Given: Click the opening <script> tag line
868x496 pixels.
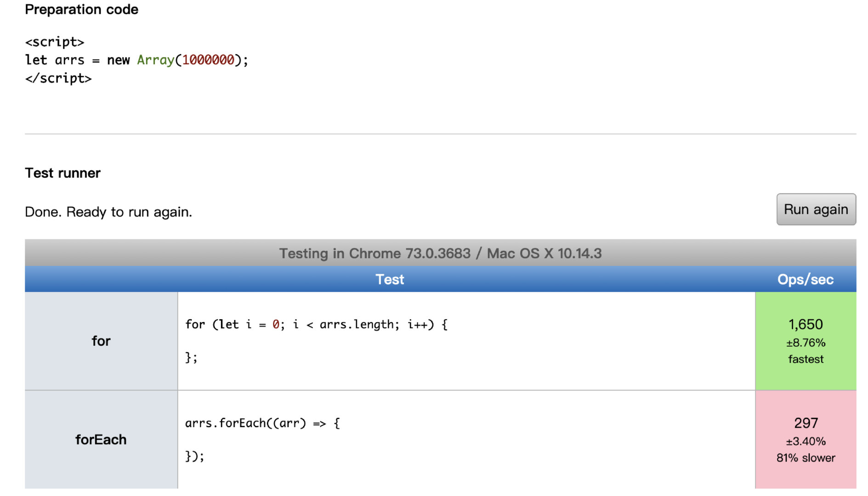Looking at the screenshot, I should [55, 42].
